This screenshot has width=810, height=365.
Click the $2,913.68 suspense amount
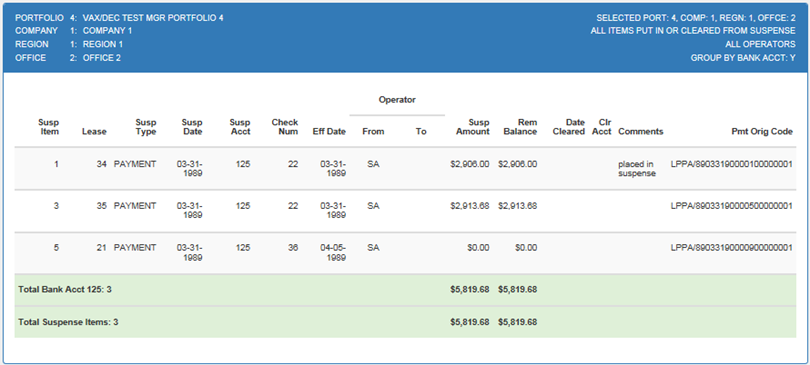(470, 206)
